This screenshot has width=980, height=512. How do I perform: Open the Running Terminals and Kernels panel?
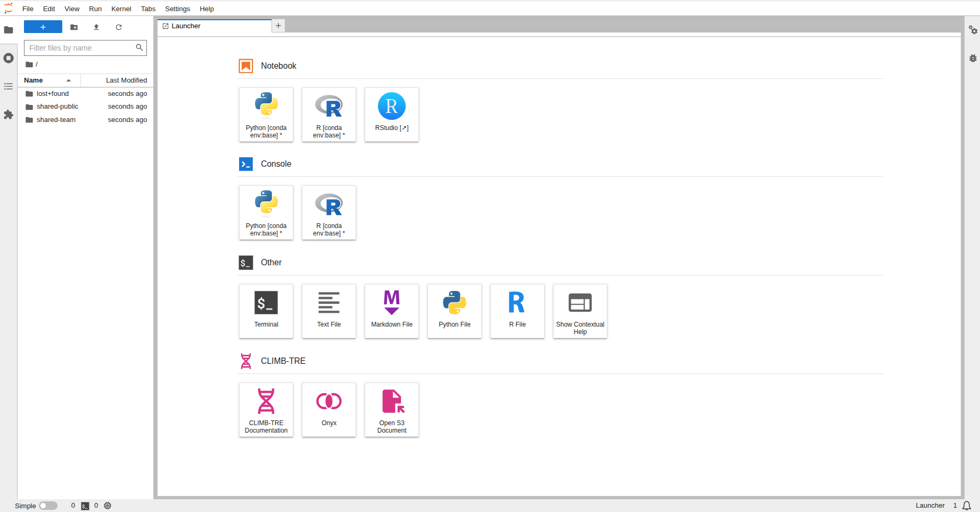9,58
